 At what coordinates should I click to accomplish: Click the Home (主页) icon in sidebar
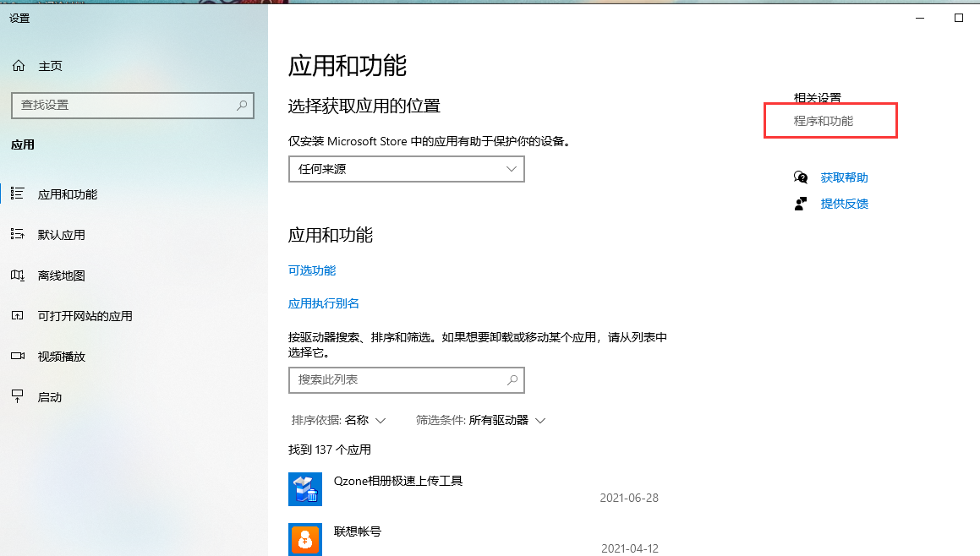click(x=19, y=65)
